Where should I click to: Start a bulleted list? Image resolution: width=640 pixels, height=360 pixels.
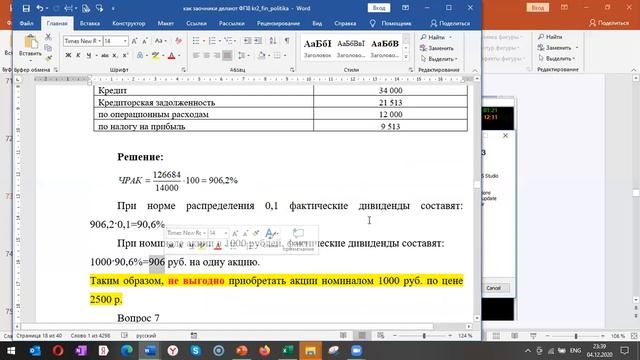pos(196,40)
